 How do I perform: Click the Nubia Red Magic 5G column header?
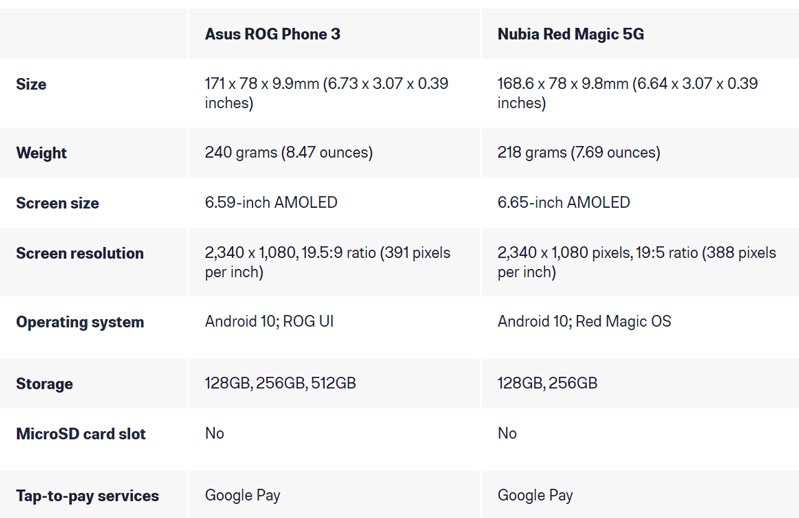pyautogui.click(x=570, y=34)
